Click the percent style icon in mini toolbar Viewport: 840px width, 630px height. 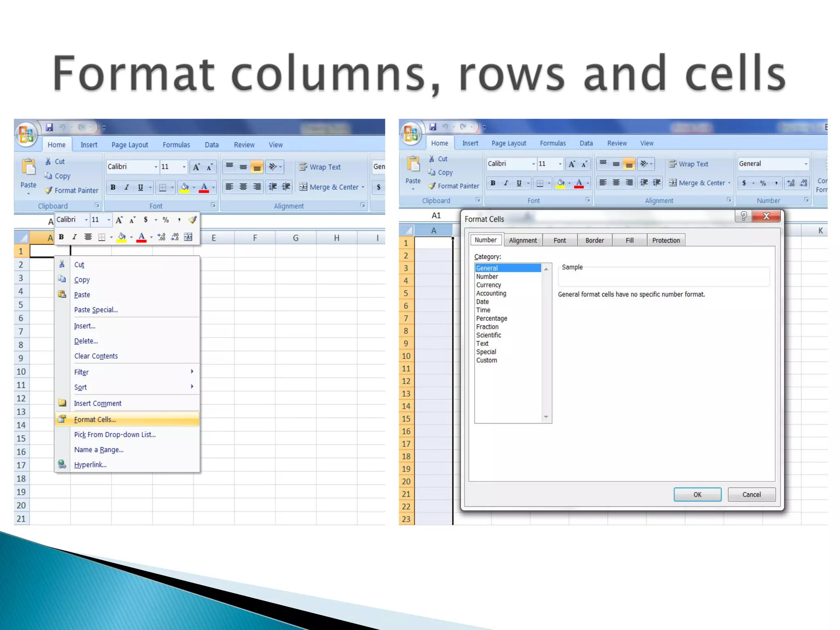(x=166, y=220)
